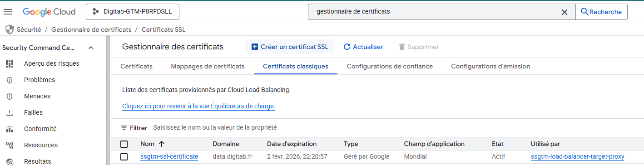Click the Problèmes shield icon

pos(9,80)
